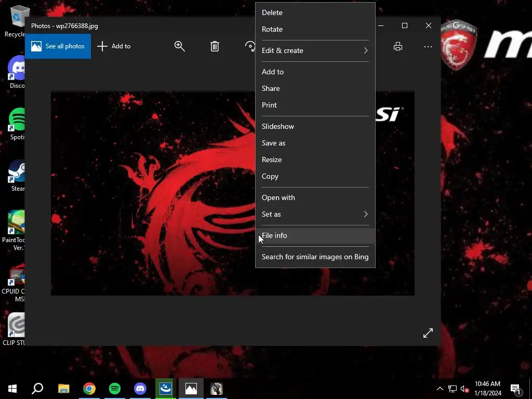Select Delete in the context menu
Viewport: 532px width, 399px height.
click(315, 12)
